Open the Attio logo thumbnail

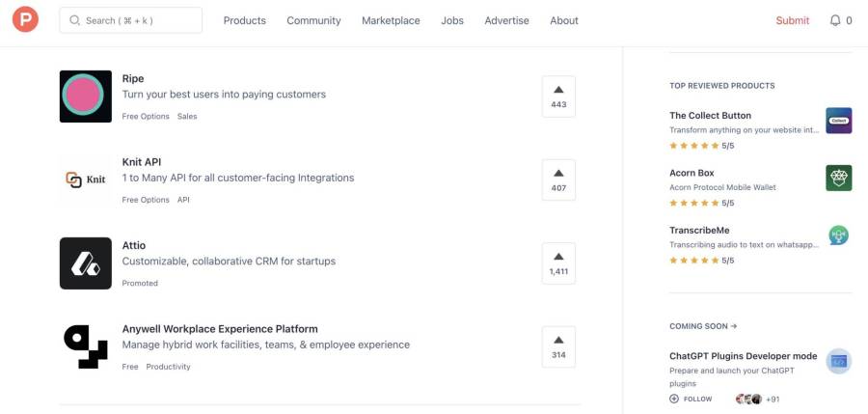pyautogui.click(x=86, y=263)
